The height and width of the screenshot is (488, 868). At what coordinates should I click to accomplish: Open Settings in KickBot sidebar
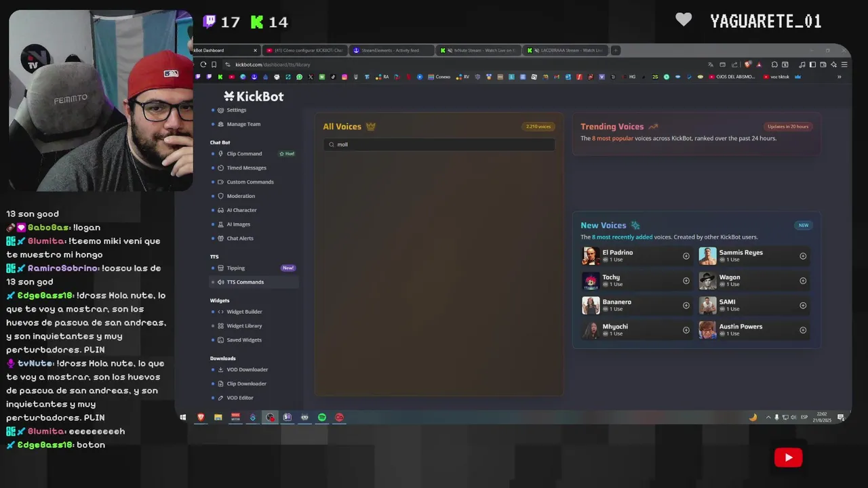(236, 110)
